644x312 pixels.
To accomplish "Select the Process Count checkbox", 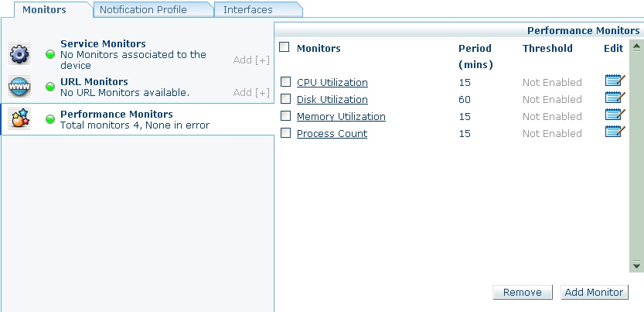I will (x=285, y=133).
